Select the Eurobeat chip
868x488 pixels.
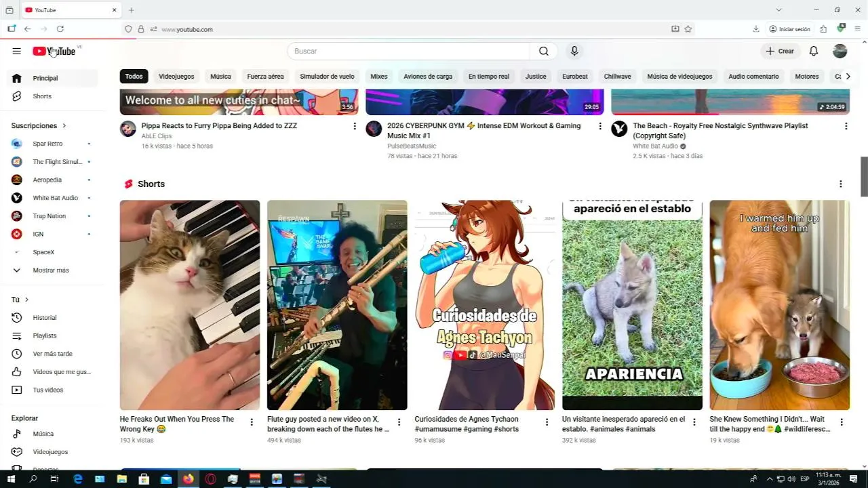(575, 77)
